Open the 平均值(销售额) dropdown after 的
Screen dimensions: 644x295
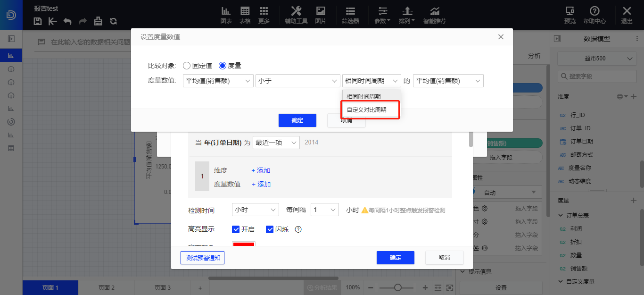click(x=448, y=81)
